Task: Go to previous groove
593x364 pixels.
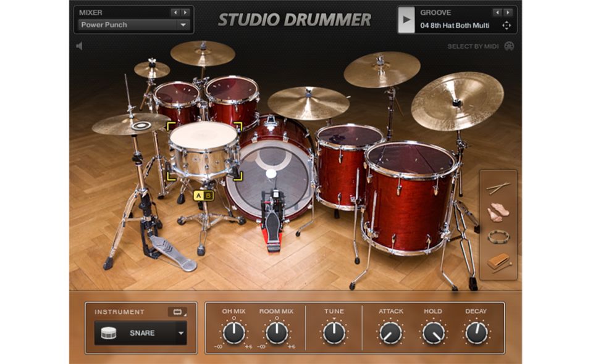Action: tap(497, 12)
